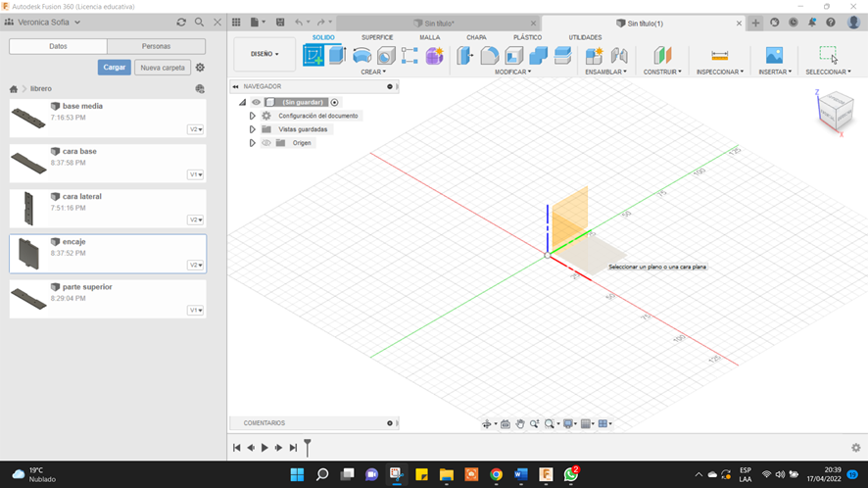Image resolution: width=868 pixels, height=488 pixels.
Task: Expand Vistas guardadas node
Action: [x=252, y=129]
